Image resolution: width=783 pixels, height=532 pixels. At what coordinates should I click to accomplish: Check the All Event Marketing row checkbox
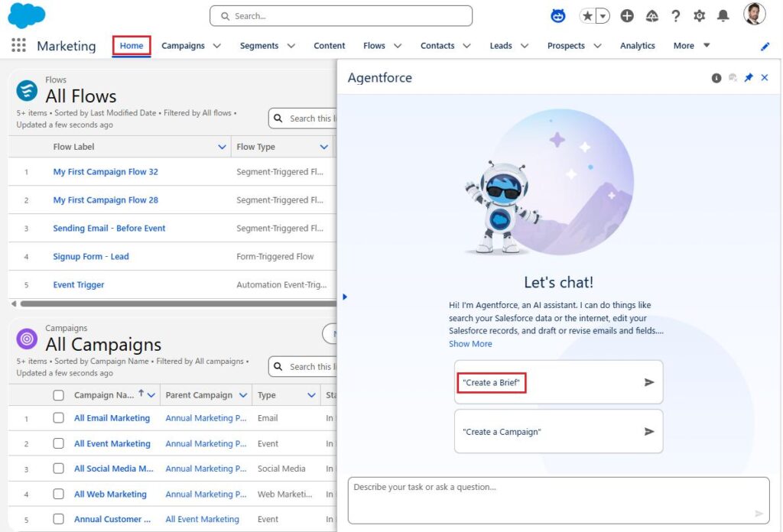[58, 443]
